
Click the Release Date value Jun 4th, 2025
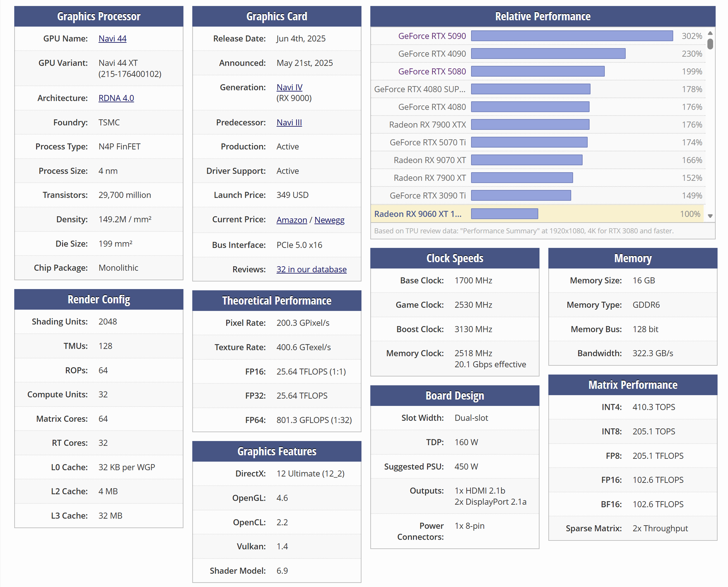pyautogui.click(x=301, y=39)
